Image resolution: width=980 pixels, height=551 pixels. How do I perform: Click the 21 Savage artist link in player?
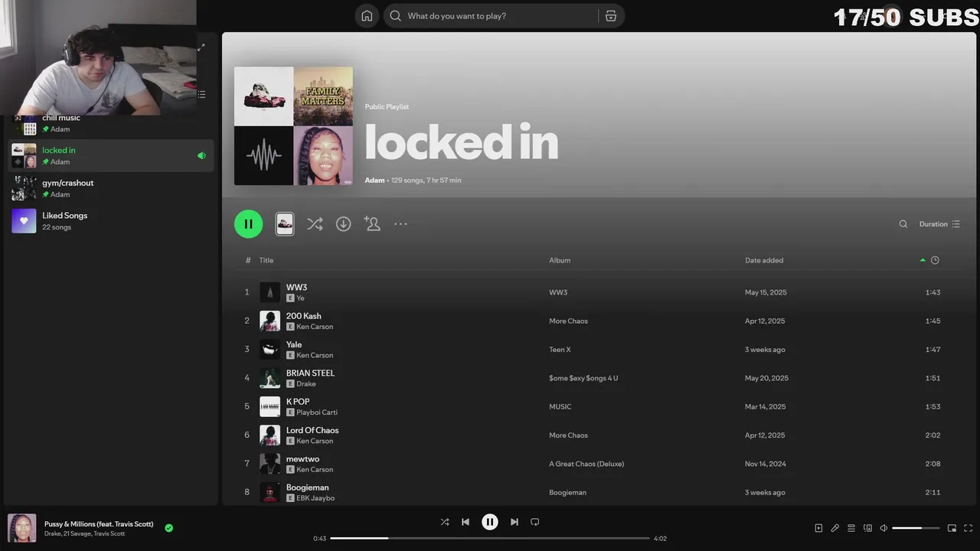[77, 533]
